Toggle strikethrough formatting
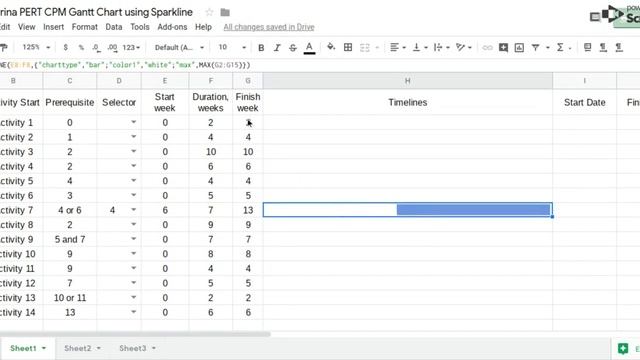This screenshot has height=360, width=640. [293, 48]
